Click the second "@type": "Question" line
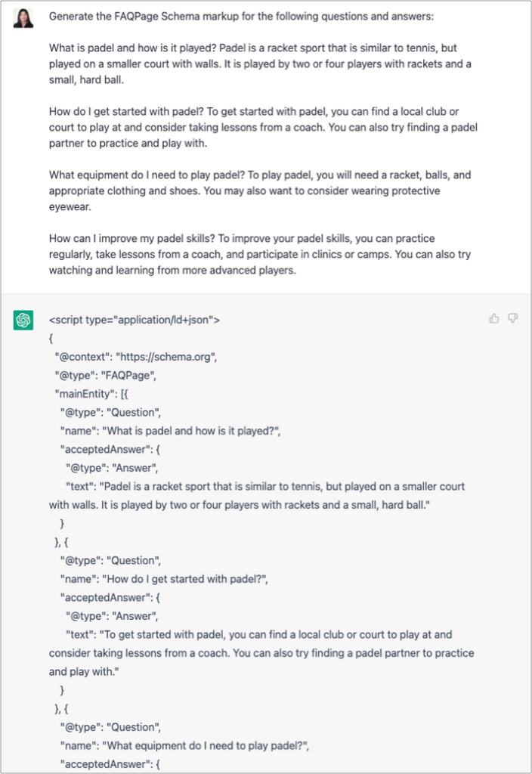Image resolution: width=532 pixels, height=774 pixels. [110, 561]
